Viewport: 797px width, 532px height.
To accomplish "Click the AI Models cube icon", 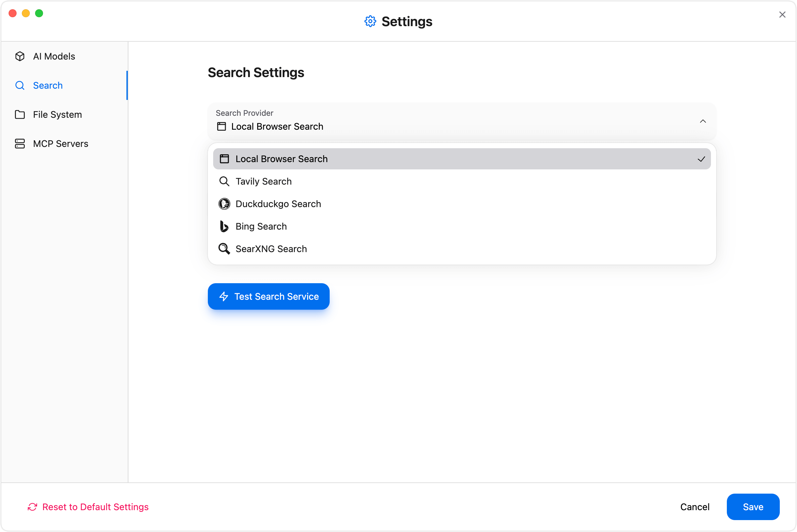I will tap(20, 56).
